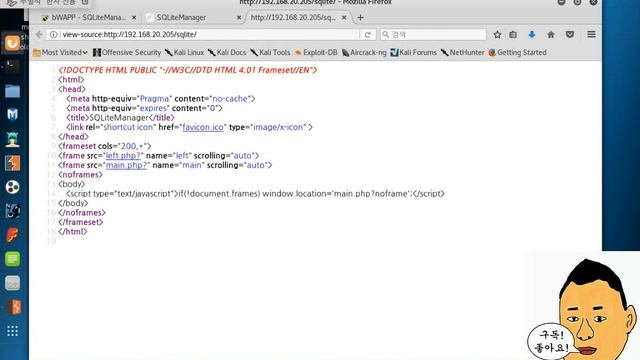Viewport: 640px width, 360px height.
Task: Open the terminal from the dock
Action: point(12,67)
